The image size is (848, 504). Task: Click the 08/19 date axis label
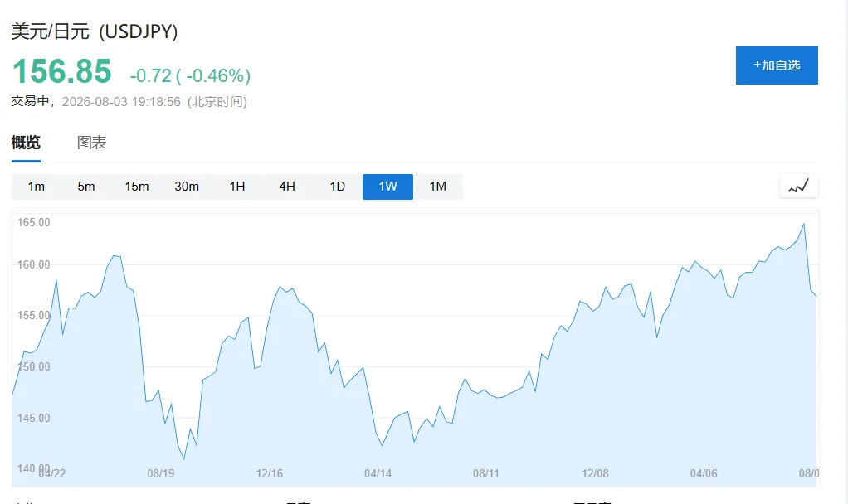tap(161, 474)
